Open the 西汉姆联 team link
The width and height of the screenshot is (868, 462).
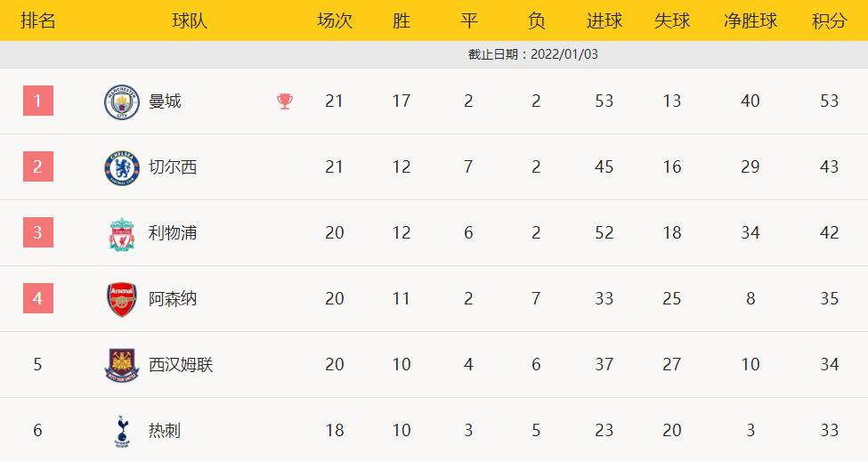pyautogui.click(x=181, y=365)
